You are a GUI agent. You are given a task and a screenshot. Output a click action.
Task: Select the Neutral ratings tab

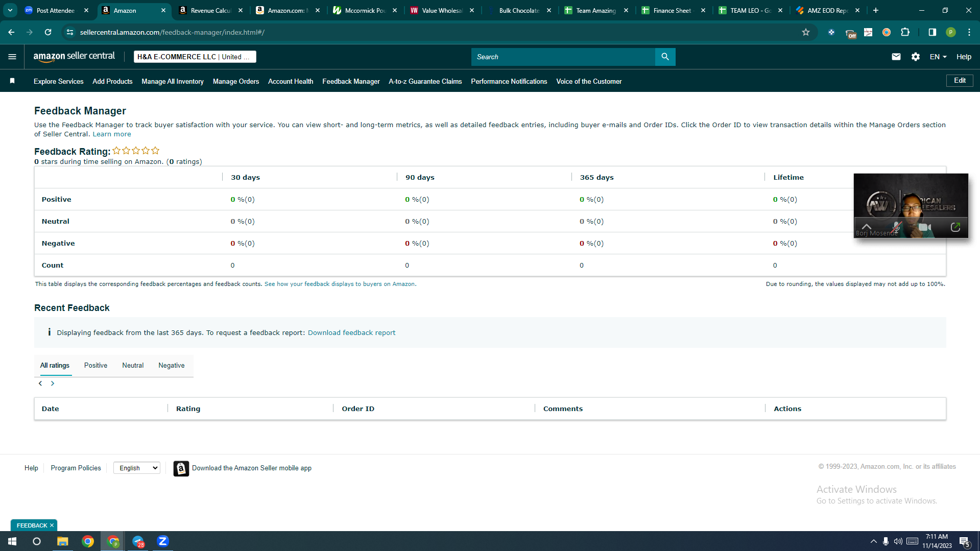[x=133, y=366]
